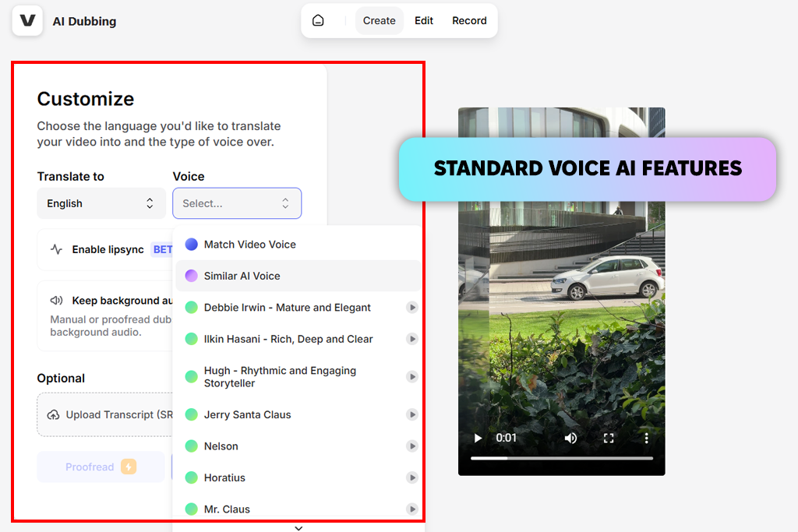Click the Optional section label

[61, 379]
